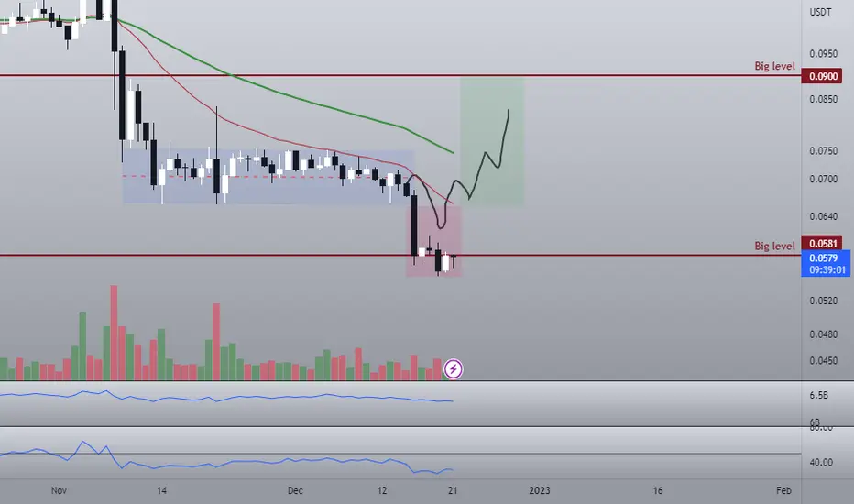Image resolution: width=854 pixels, height=504 pixels.
Task: Select the 0.0900 red price label
Action: (x=822, y=76)
